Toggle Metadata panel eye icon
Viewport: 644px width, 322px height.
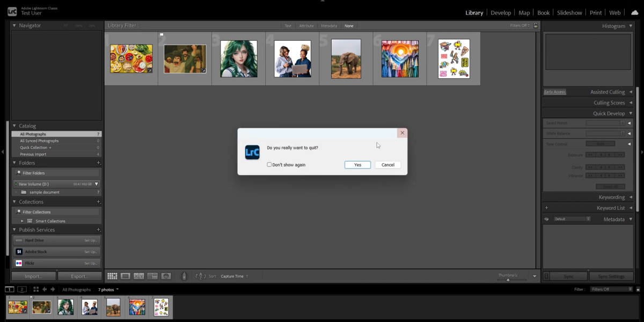tap(546, 219)
